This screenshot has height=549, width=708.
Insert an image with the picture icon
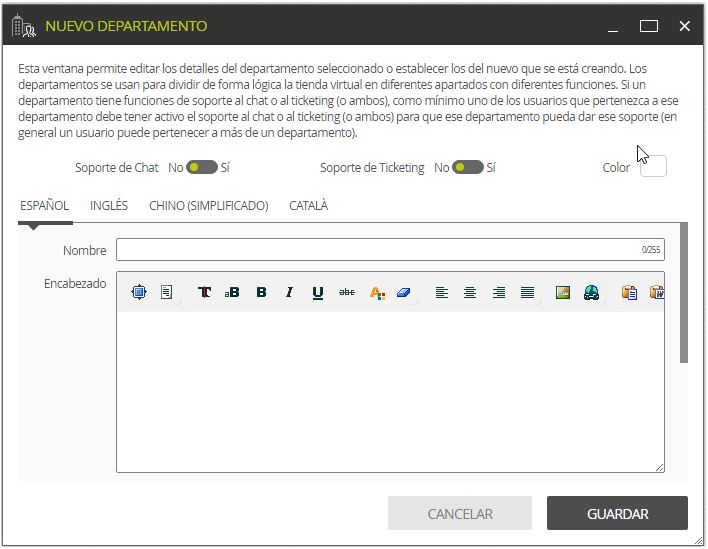coord(563,293)
